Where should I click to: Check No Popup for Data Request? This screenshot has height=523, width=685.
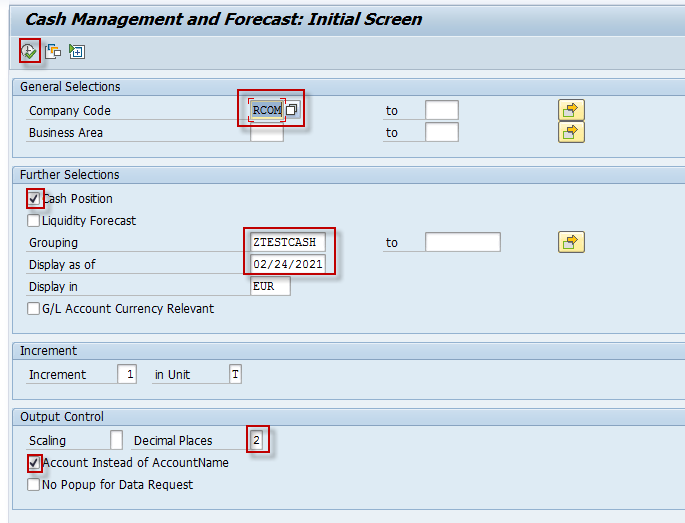pos(34,485)
